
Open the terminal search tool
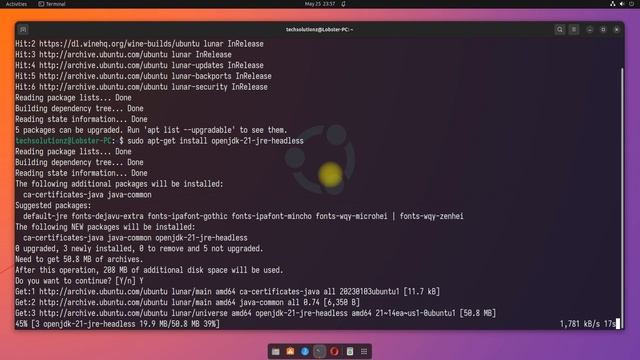pyautogui.click(x=560, y=29)
